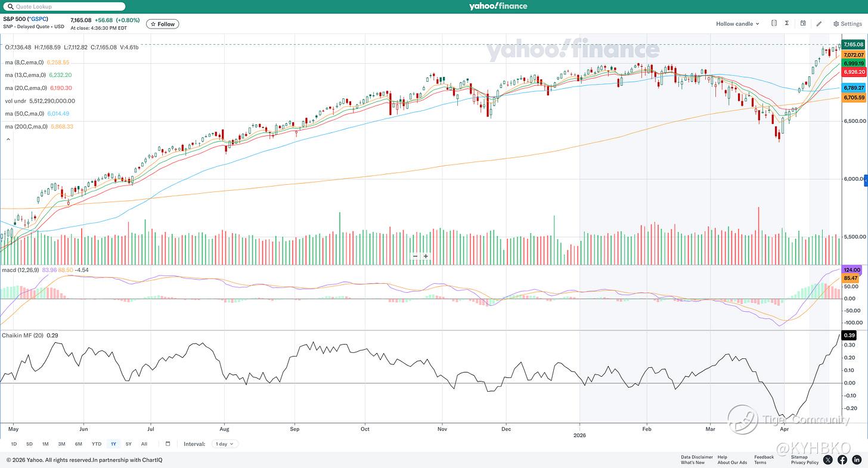Open chart Settings
Screen dimensions: 868x468
847,24
